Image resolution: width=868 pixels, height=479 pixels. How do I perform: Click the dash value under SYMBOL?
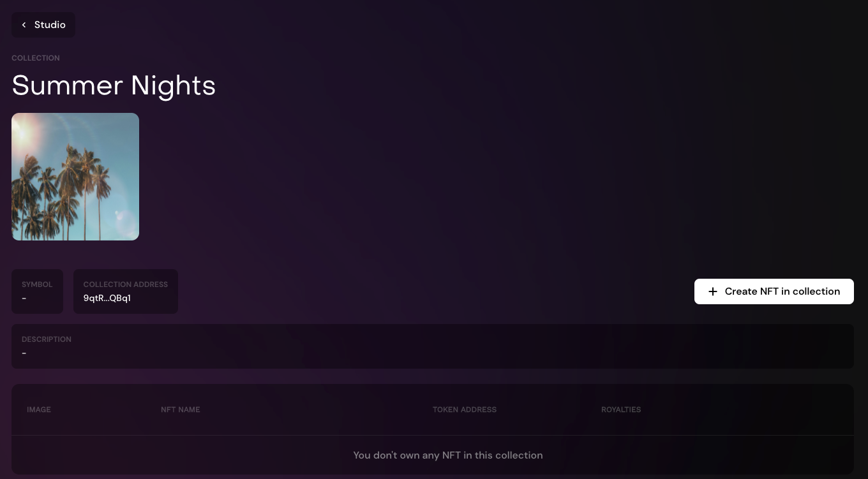24,298
